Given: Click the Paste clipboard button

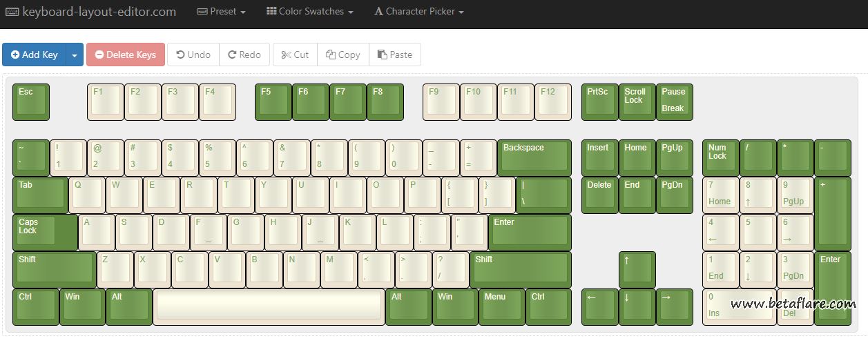Looking at the screenshot, I should (395, 55).
